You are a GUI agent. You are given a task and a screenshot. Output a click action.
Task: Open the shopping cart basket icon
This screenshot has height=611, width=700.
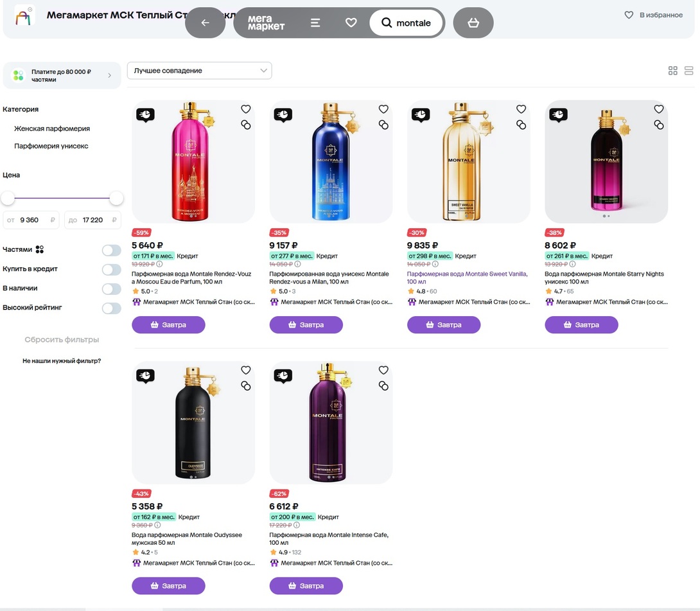(x=473, y=23)
